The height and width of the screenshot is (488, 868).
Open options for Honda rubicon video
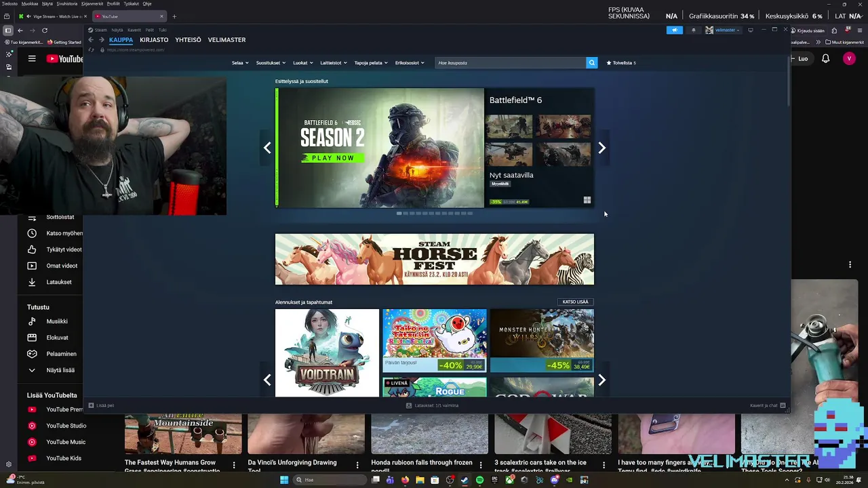coord(480,466)
